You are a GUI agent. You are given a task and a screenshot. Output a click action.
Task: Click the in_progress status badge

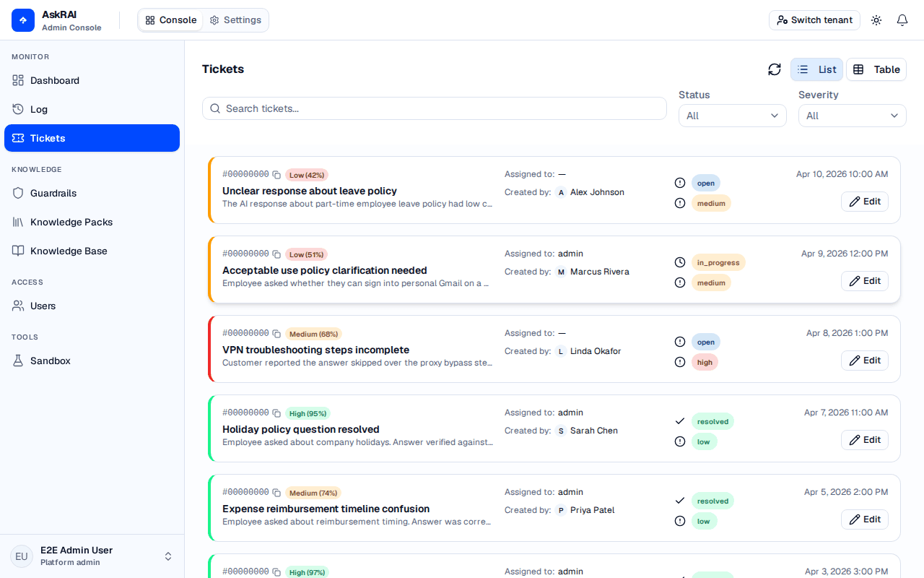coord(718,262)
